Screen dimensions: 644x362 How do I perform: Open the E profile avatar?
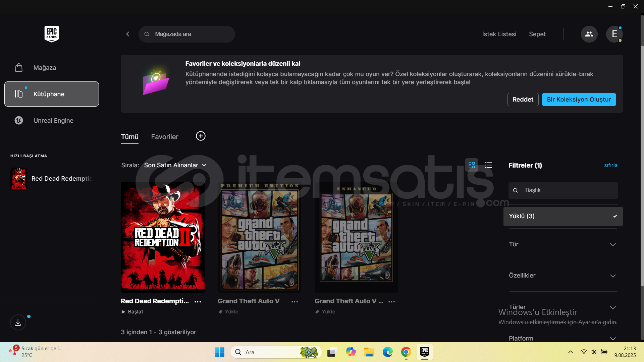pyautogui.click(x=614, y=34)
